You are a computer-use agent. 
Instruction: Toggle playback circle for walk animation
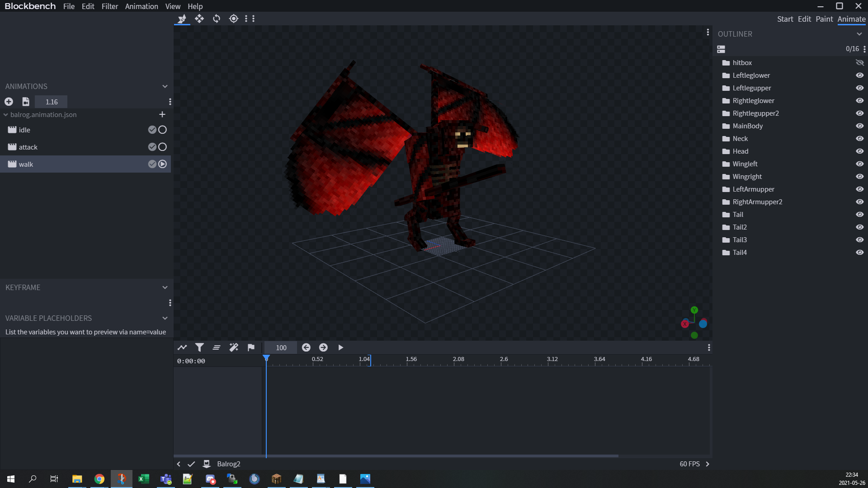[x=163, y=164]
